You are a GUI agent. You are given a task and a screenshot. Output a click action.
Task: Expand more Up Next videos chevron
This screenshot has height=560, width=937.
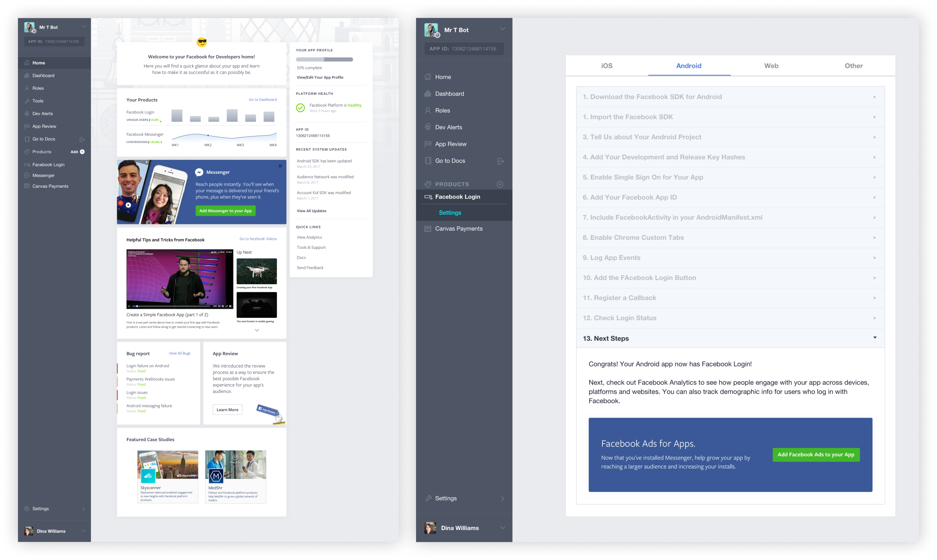(257, 330)
